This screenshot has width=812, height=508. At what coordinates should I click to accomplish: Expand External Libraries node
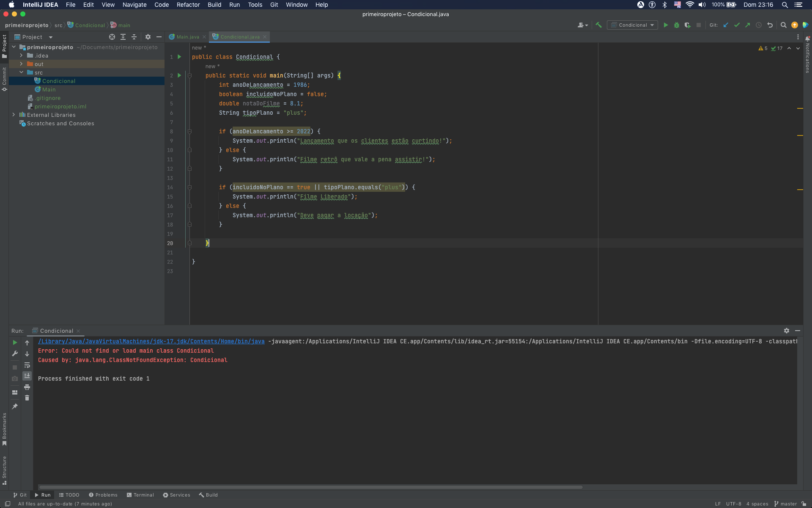point(14,115)
